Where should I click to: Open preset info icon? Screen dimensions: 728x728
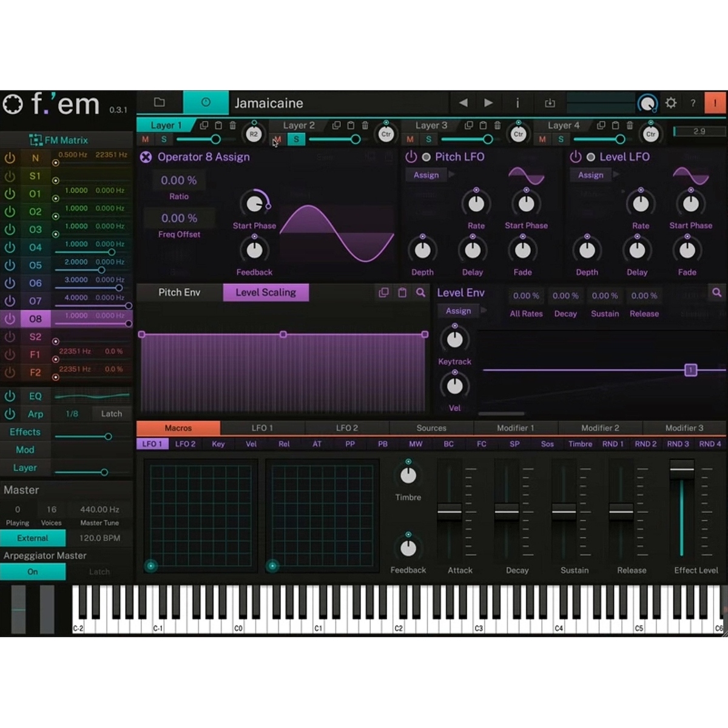tap(517, 103)
